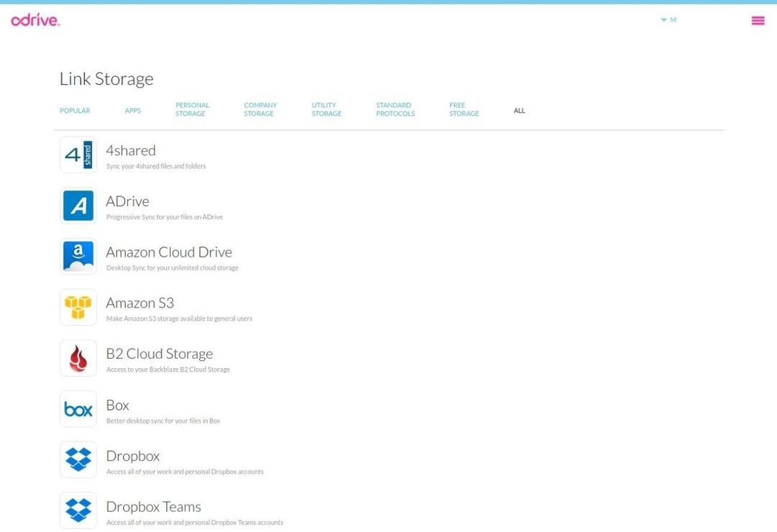The image size is (777, 532).
Task: Click the Link Storage page heading
Action: [x=106, y=79]
